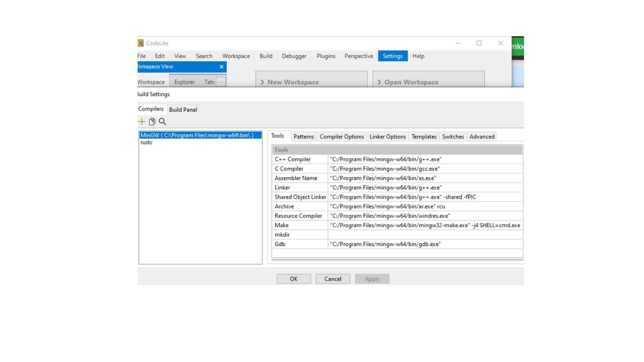Viewport: 644px width, 362px height.
Task: Minimize the CodeLite window
Action: 458,43
